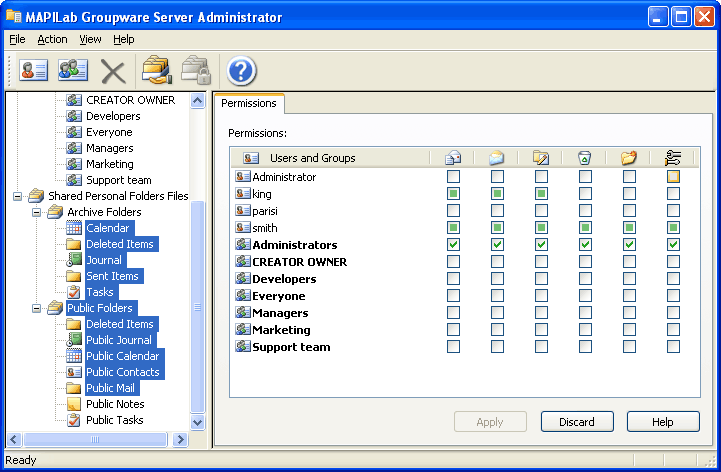
Task: Check last checkbox in Support team row
Action: (673, 347)
